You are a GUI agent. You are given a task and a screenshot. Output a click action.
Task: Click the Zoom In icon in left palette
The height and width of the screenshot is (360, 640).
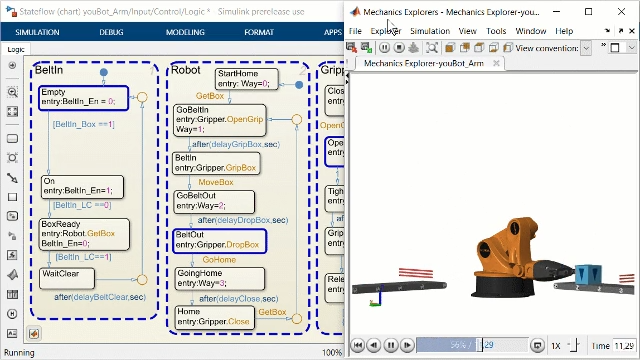pos(13,92)
